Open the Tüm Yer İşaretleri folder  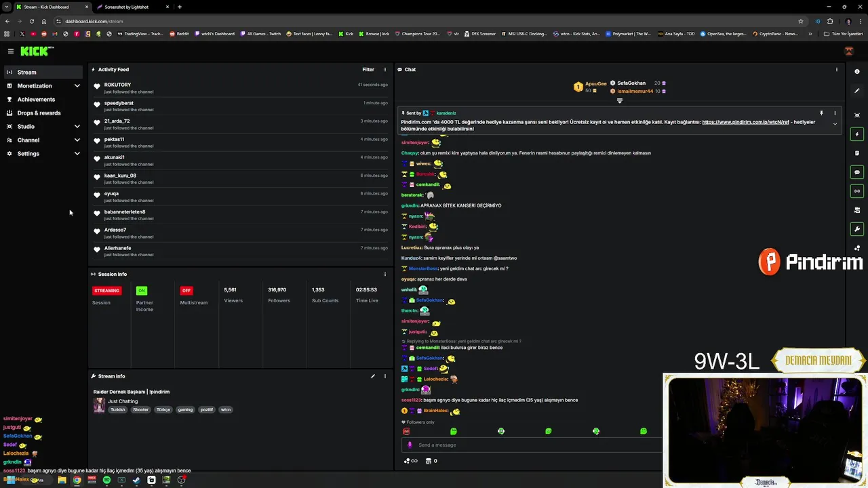[x=843, y=34]
